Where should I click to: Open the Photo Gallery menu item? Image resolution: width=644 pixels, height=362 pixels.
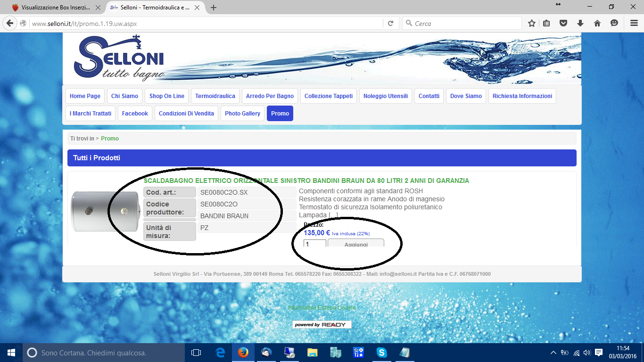click(242, 113)
